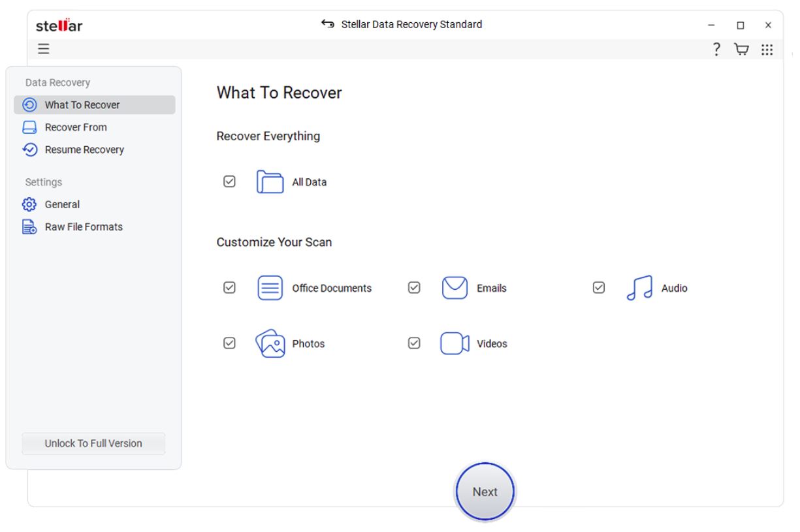Uncheck the All Data checkbox
Viewport: 800px width, 532px height.
229,181
